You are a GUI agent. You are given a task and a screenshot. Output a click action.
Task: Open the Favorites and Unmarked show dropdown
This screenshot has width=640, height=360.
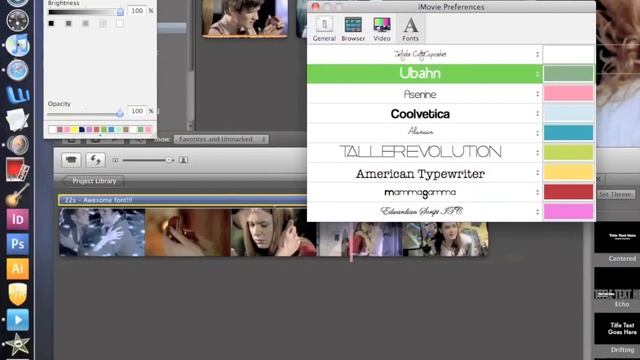pyautogui.click(x=221, y=139)
